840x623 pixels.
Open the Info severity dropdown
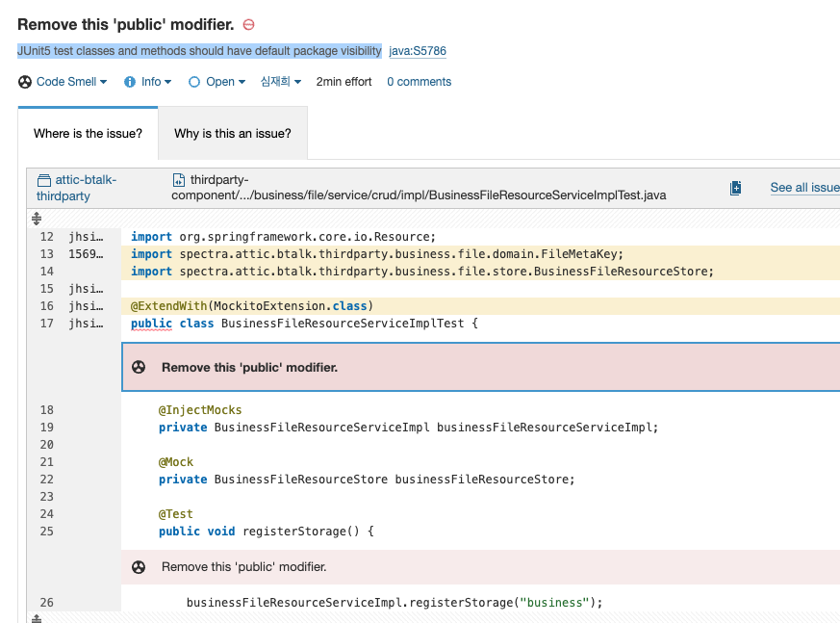(148, 82)
